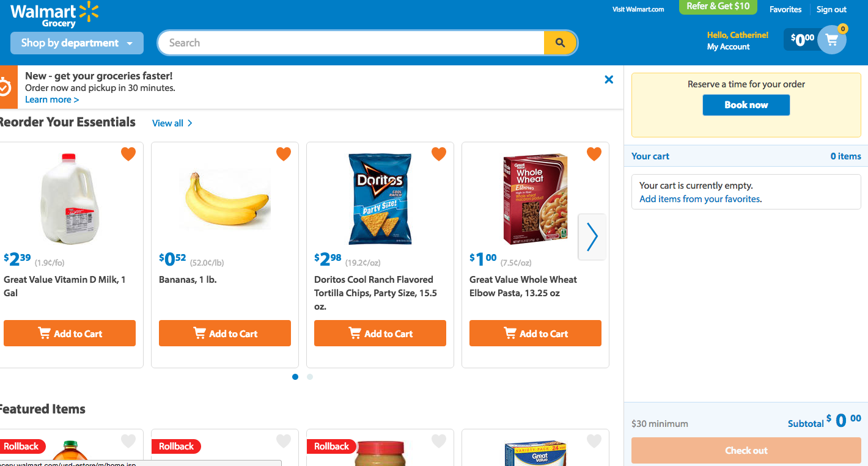
Task: Advance the essentials carousel with right arrow
Action: (592, 237)
